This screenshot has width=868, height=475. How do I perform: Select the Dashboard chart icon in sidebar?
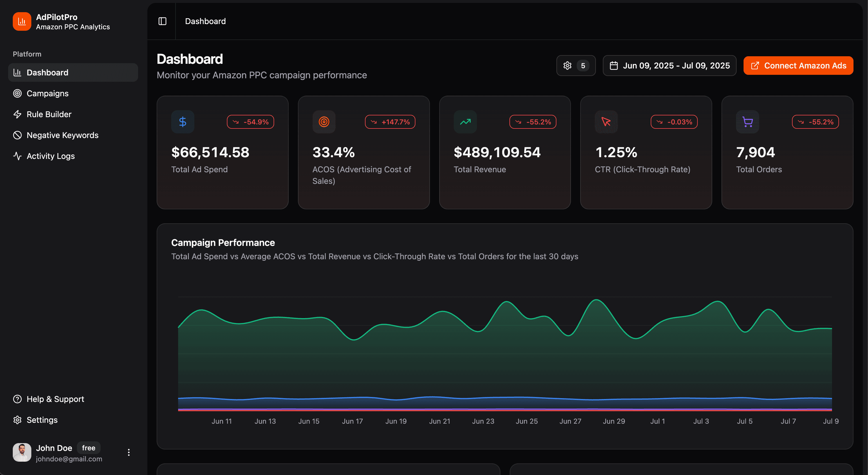[x=17, y=72]
